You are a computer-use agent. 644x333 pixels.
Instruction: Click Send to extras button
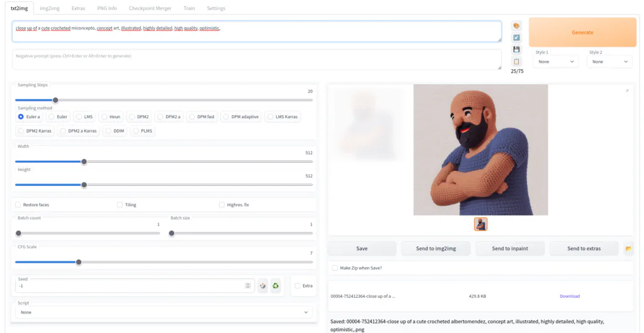tap(584, 249)
